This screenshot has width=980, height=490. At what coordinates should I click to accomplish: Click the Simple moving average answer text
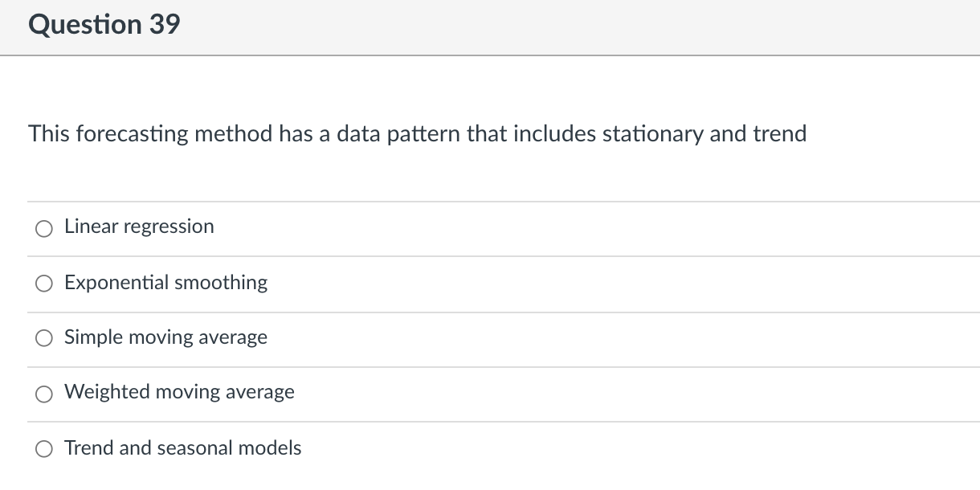tap(165, 337)
